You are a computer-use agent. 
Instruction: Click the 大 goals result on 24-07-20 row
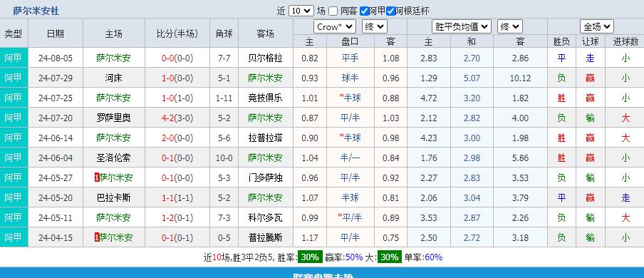tap(625, 118)
